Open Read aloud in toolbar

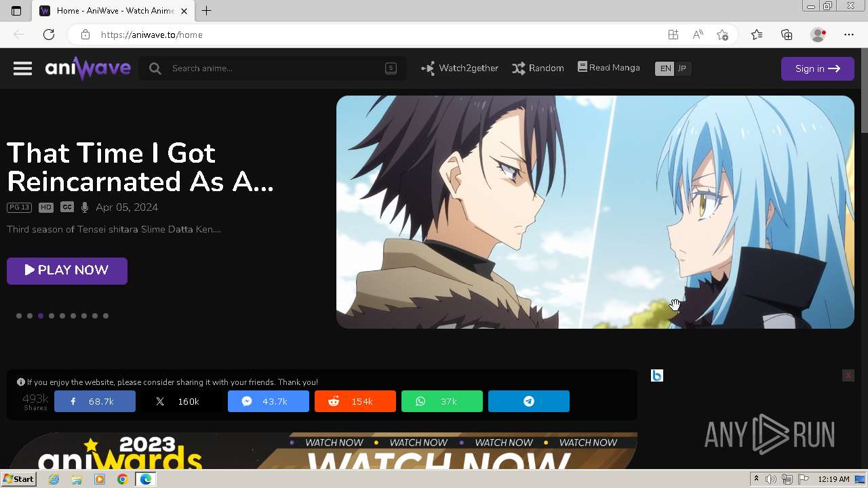coord(698,35)
